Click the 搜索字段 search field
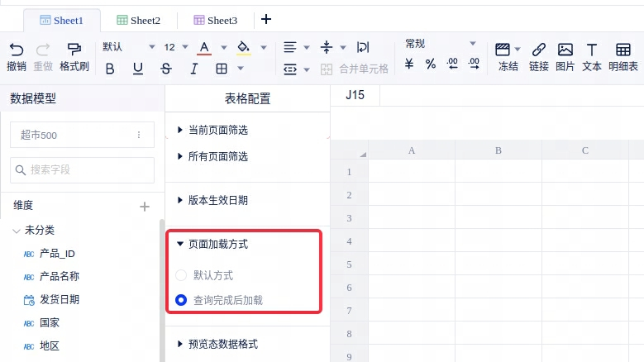This screenshot has height=362, width=644. [83, 170]
